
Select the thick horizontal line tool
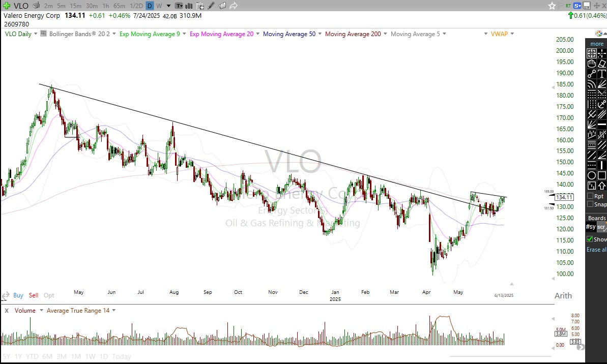coord(602,124)
